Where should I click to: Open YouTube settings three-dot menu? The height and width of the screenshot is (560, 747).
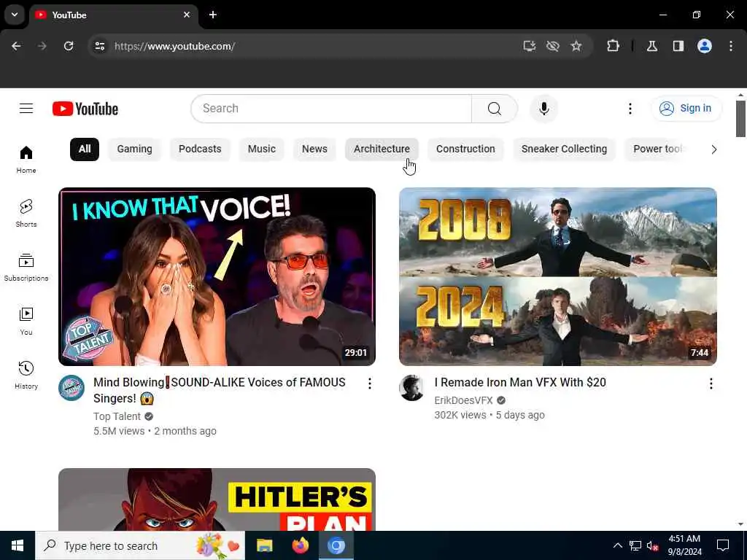click(x=630, y=109)
